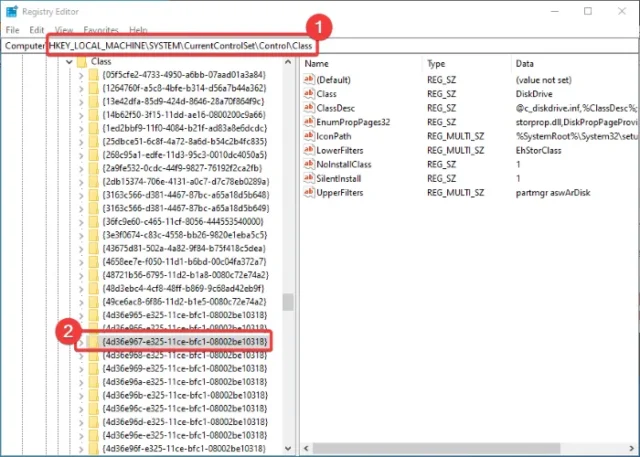Click string icon of ClassDesc value
640x457 pixels.
pos(309,108)
